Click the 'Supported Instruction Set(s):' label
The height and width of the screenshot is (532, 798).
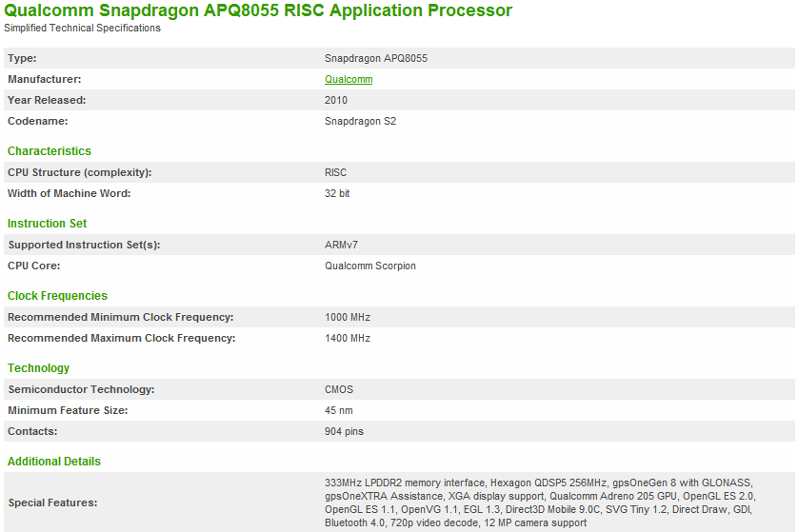(84, 245)
